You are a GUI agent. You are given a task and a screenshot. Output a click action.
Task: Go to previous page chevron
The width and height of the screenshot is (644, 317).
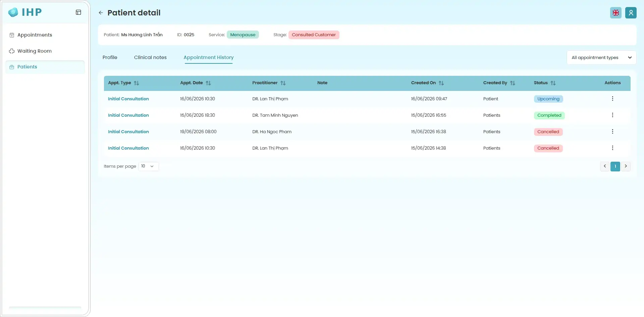click(605, 166)
